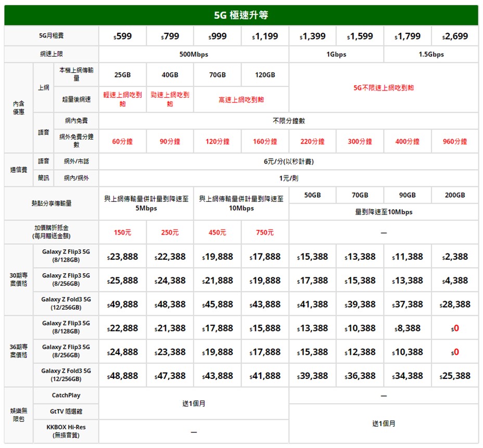Image resolution: width=483 pixels, height=448 pixels.
Task: Click the $8,388 36-period Flip3 price
Action: pos(407,328)
